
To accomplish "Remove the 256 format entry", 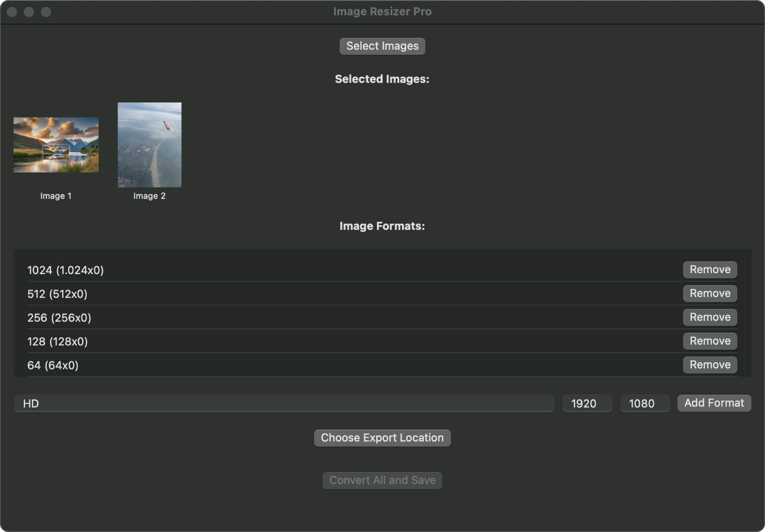I will coord(710,317).
